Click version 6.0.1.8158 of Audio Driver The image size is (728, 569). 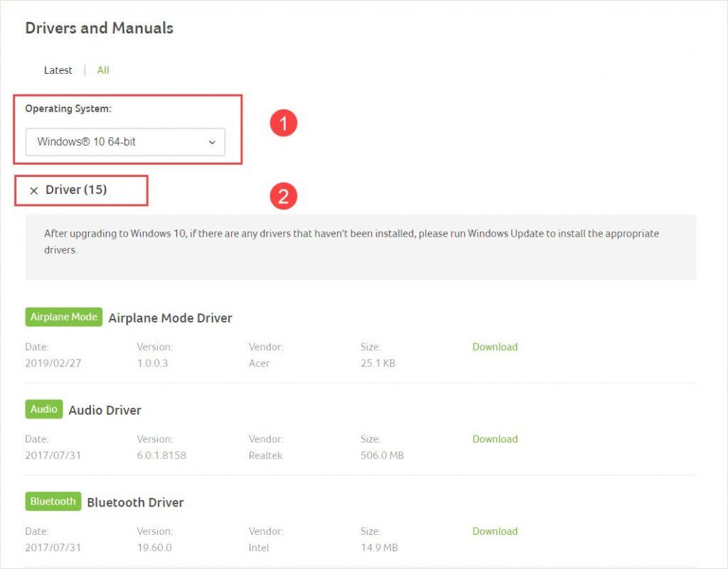click(162, 455)
